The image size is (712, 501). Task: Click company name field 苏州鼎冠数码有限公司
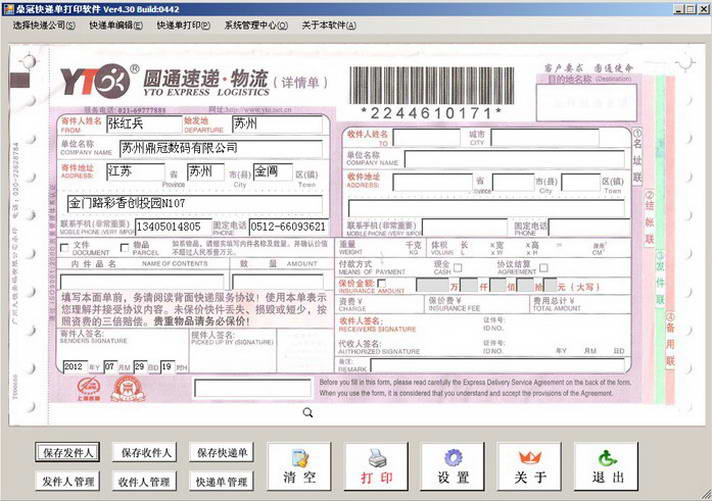[221, 149]
